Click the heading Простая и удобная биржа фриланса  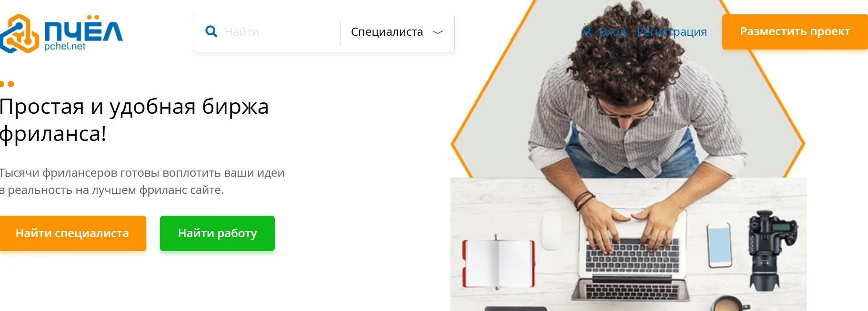[x=134, y=120]
